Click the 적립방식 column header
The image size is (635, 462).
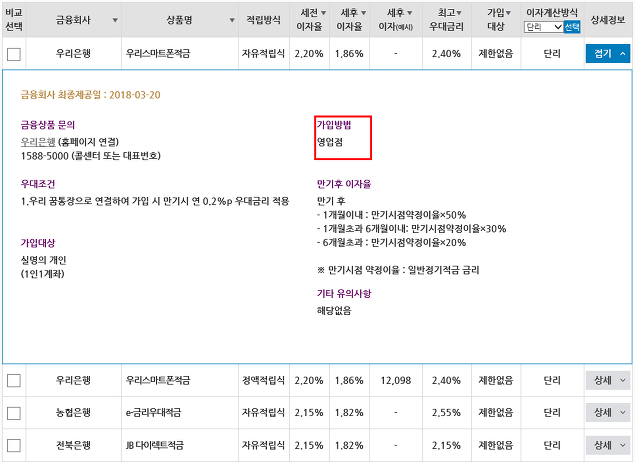(x=264, y=20)
